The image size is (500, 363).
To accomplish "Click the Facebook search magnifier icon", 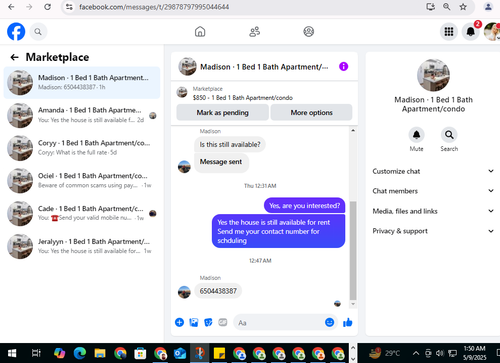I will click(x=38, y=32).
